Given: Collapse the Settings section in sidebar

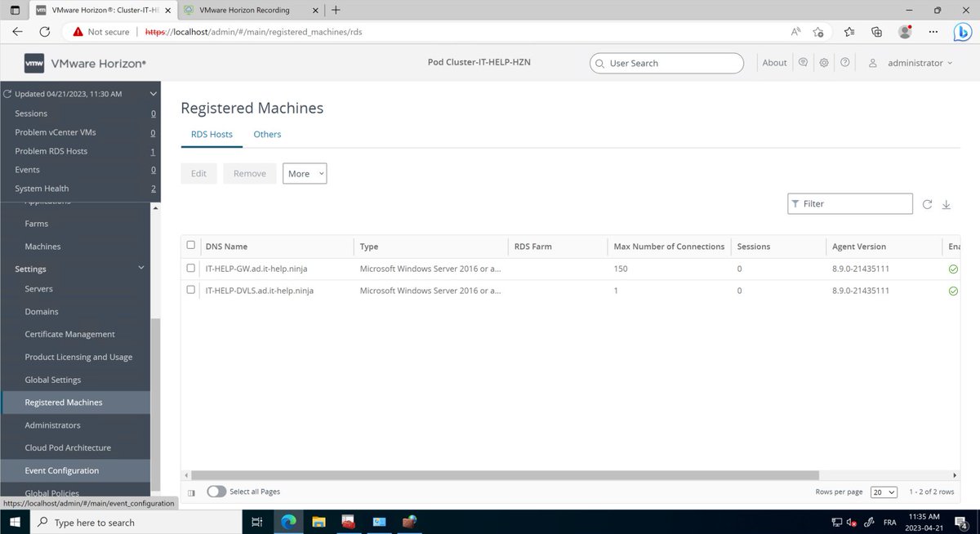Looking at the screenshot, I should click(x=140, y=268).
